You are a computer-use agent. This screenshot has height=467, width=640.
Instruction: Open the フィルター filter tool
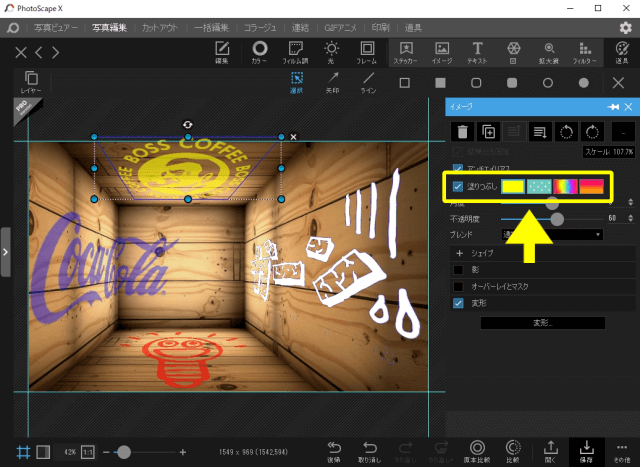584,53
